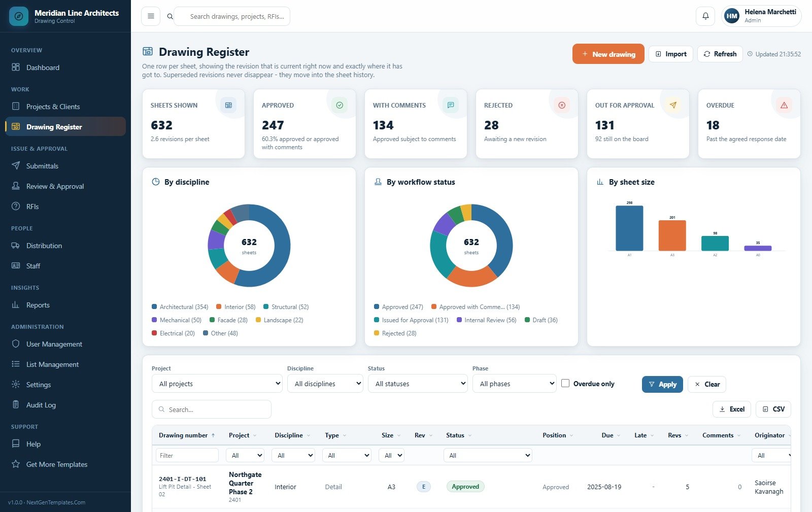Open the Size column filter dropdown
Viewport: 812px width, 512px height.
point(391,455)
